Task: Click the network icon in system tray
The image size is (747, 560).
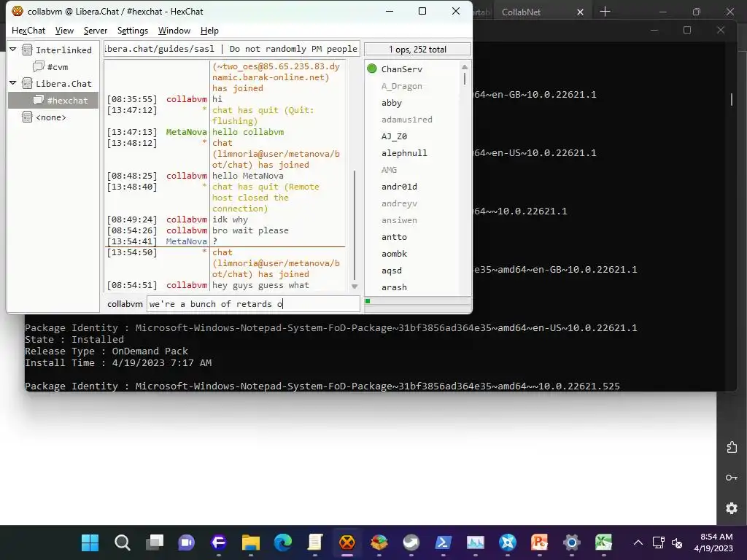Action: pyautogui.click(x=659, y=542)
